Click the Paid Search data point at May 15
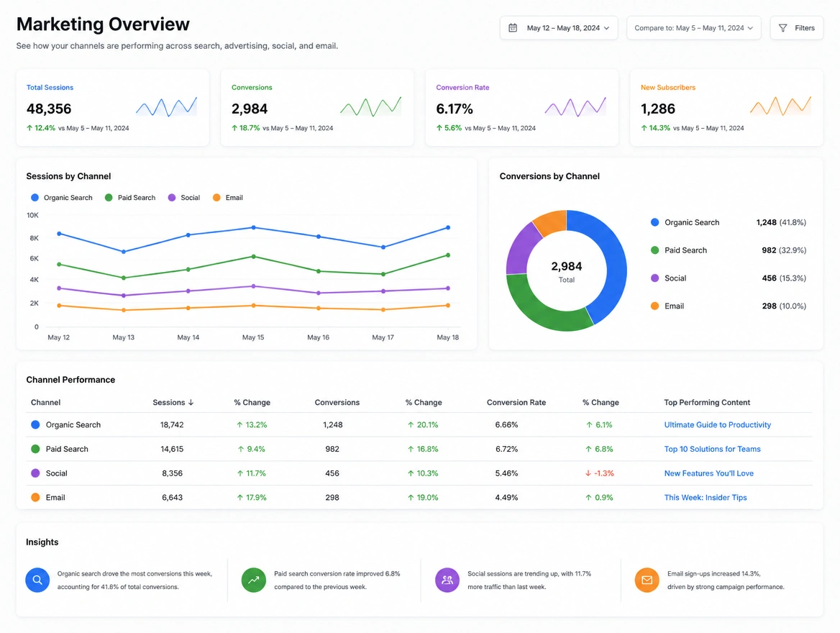 click(253, 257)
